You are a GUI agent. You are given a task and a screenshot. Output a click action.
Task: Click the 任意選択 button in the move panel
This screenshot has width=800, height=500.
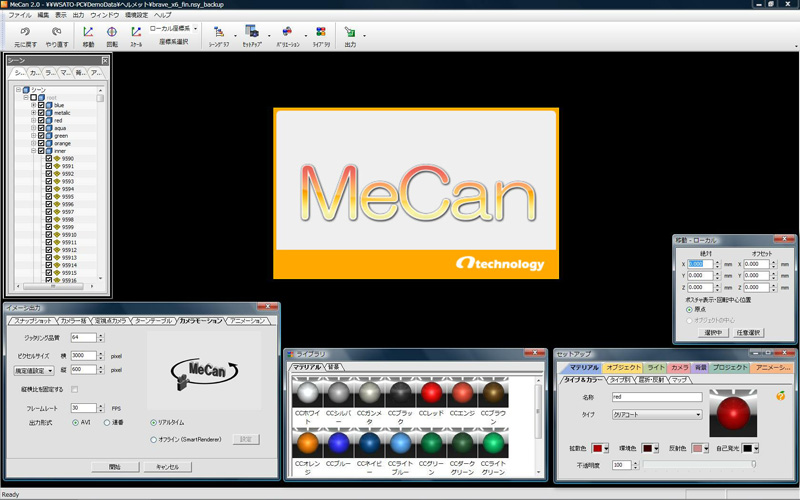(x=747, y=331)
